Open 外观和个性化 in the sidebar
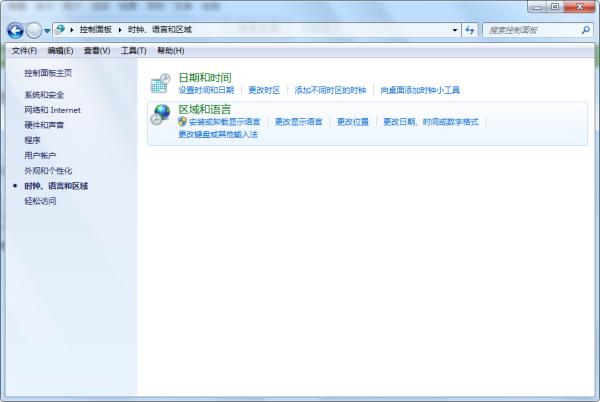This screenshot has height=402, width=600. (x=48, y=171)
